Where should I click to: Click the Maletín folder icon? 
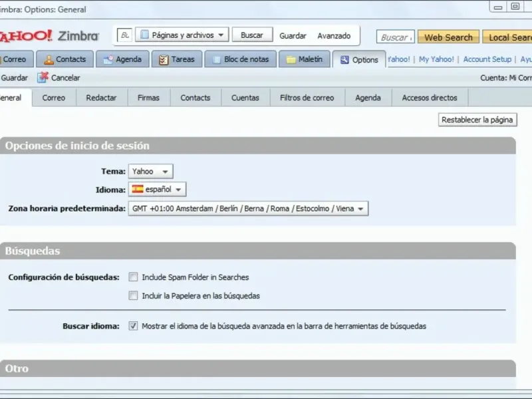tap(291, 60)
